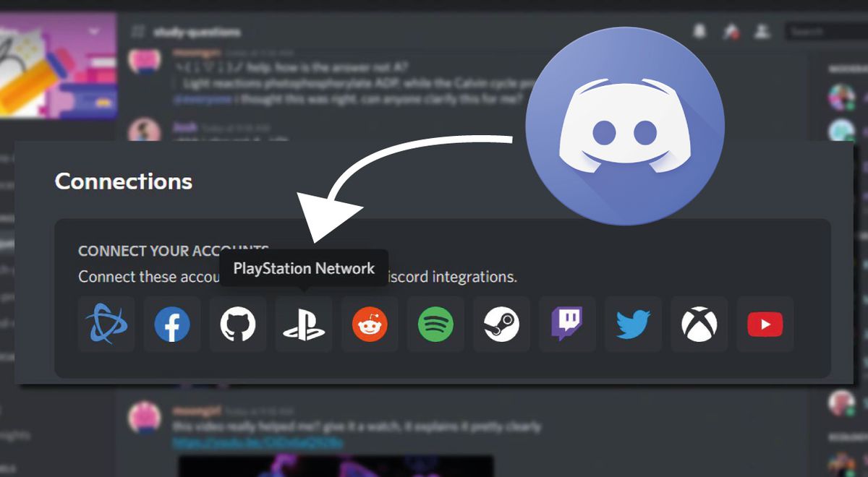
Task: Connect your YouTube account
Action: pyautogui.click(x=765, y=325)
